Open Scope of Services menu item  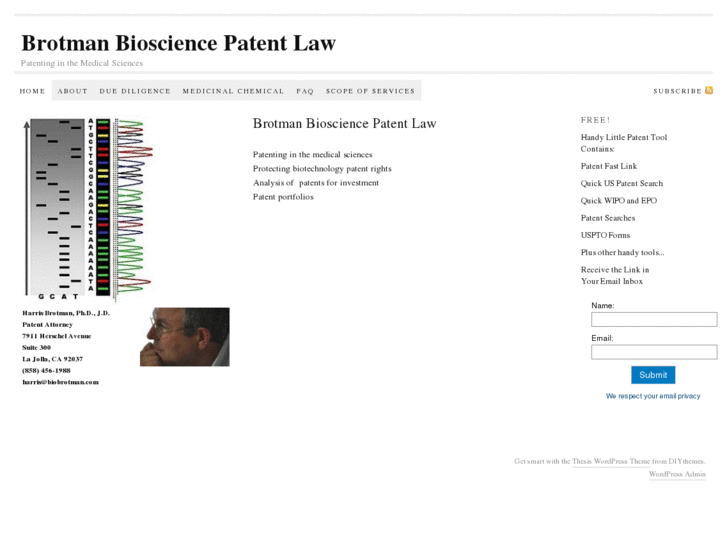pyautogui.click(x=370, y=91)
